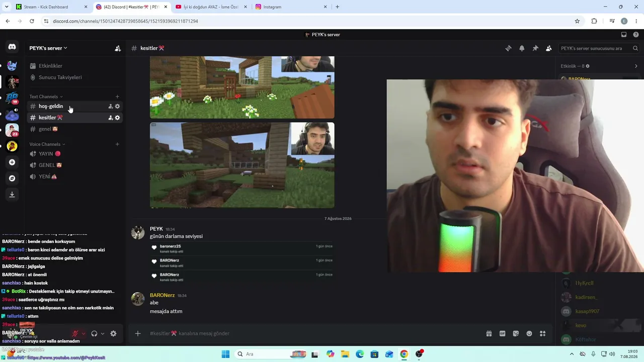Open settings gear for kesitler channel
Screen dimensions: 644x362
pos(117,118)
